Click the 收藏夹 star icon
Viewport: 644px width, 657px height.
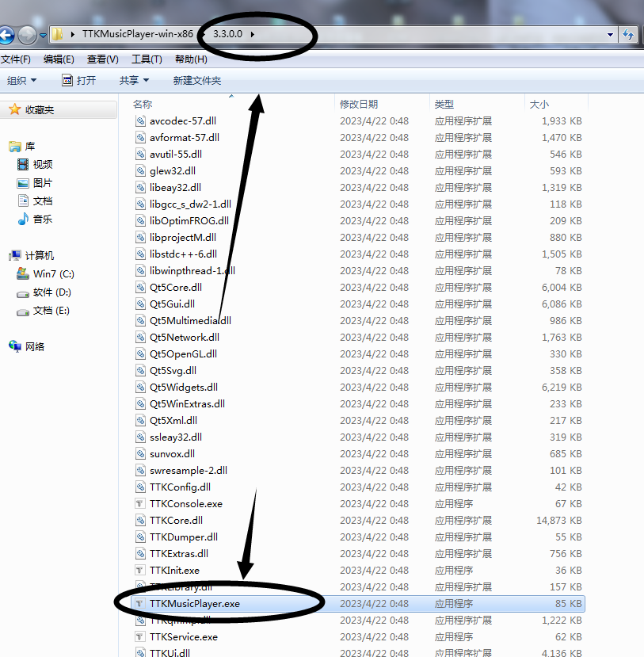coord(15,109)
